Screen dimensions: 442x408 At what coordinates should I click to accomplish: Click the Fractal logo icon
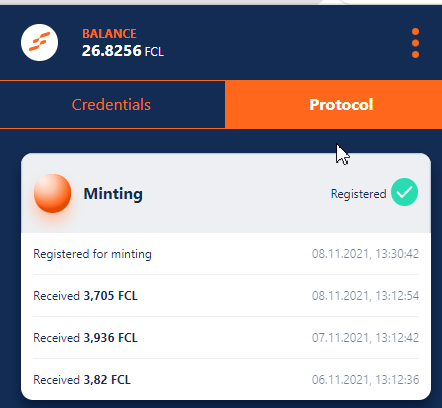pyautogui.click(x=39, y=42)
